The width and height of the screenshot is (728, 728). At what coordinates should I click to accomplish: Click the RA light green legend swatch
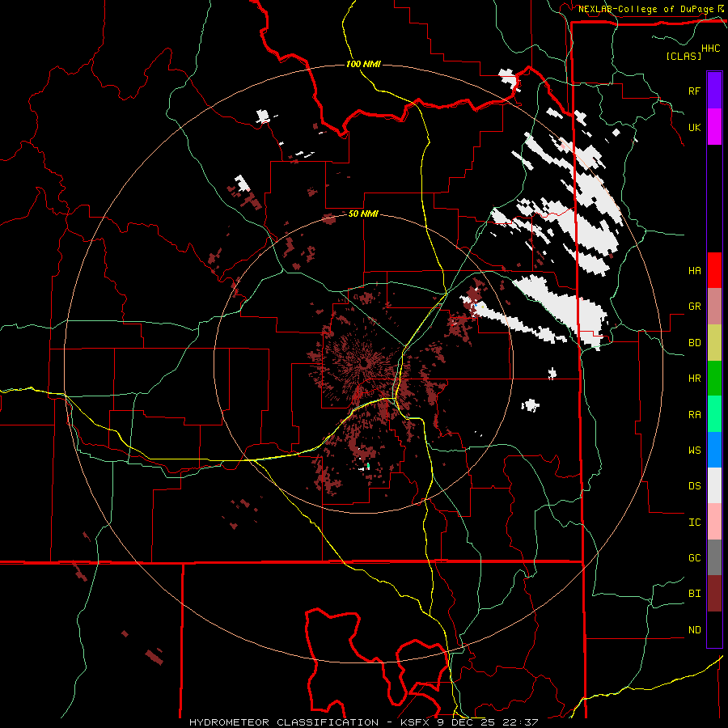click(x=714, y=414)
